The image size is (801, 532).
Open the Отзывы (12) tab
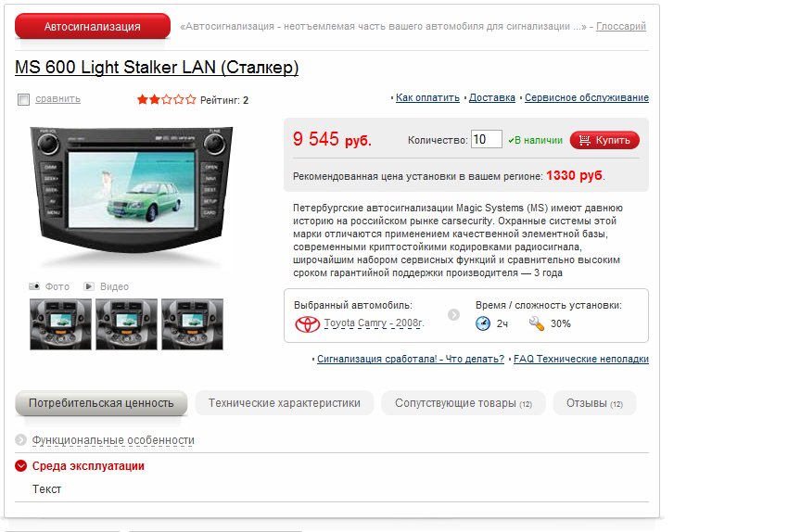594,403
